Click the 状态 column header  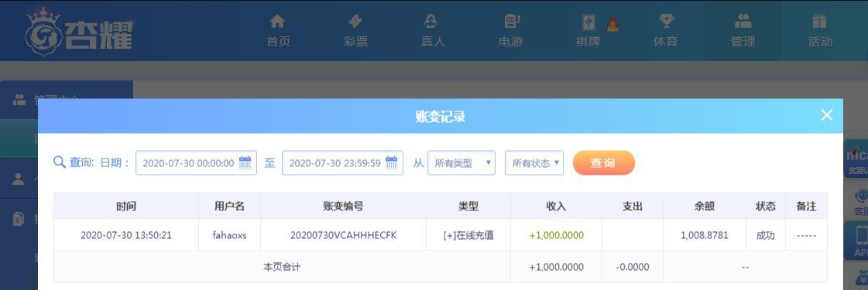click(766, 206)
